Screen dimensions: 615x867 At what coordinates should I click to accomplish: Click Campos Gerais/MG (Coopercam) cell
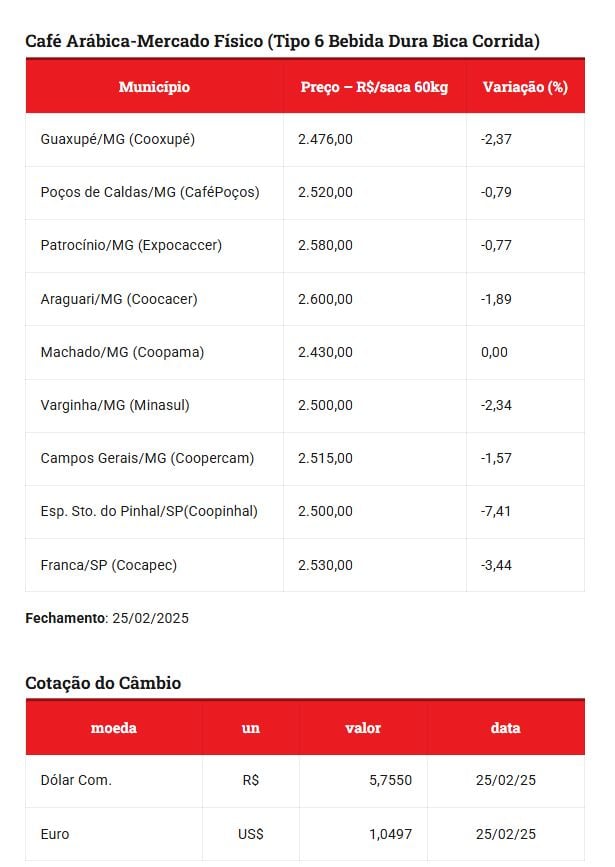(147, 458)
